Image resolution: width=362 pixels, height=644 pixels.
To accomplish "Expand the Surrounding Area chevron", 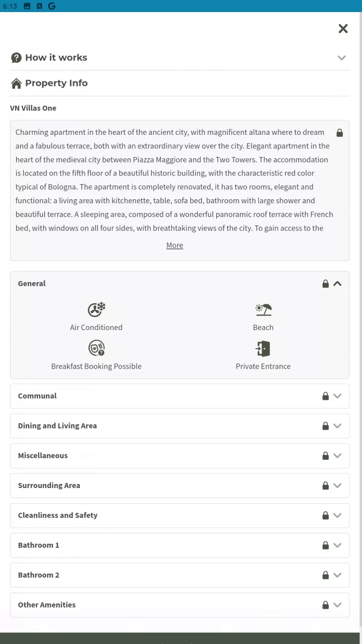I will point(337,486).
